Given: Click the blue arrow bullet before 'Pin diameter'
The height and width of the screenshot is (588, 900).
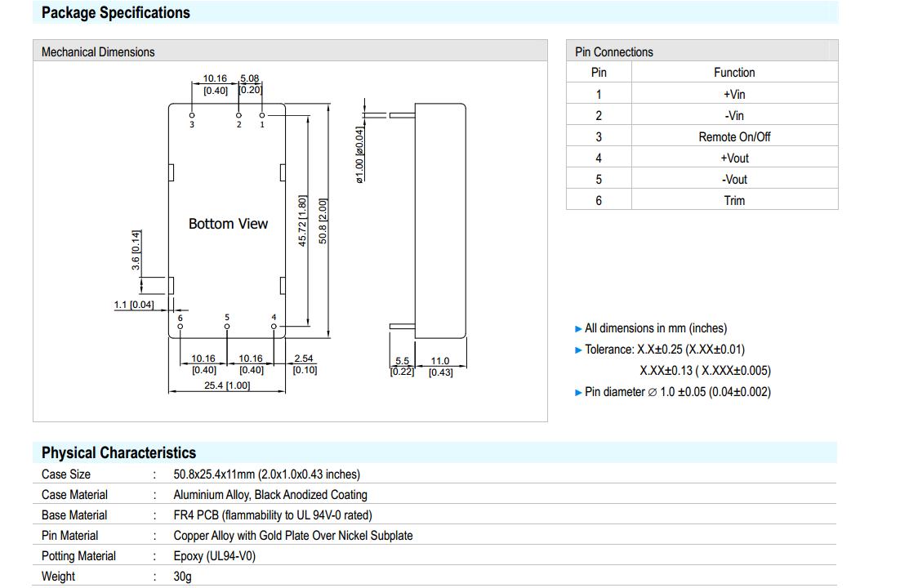Looking at the screenshot, I should click(579, 393).
